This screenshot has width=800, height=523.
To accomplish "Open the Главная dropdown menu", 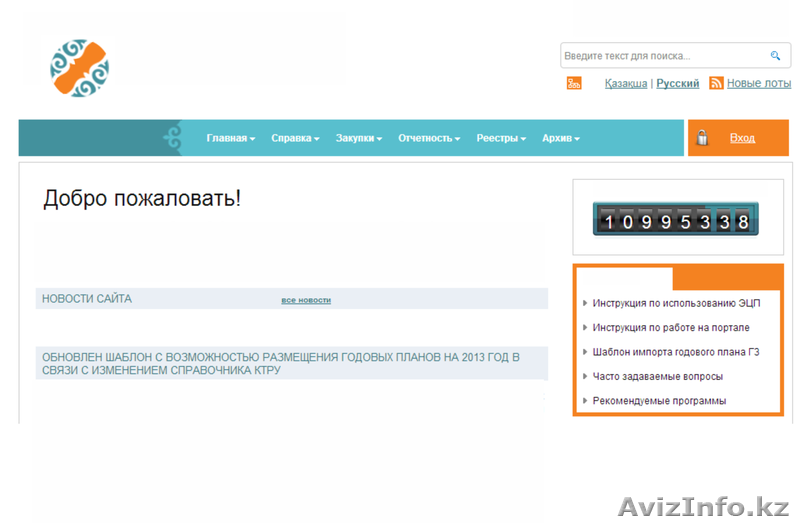I will click(231, 138).
